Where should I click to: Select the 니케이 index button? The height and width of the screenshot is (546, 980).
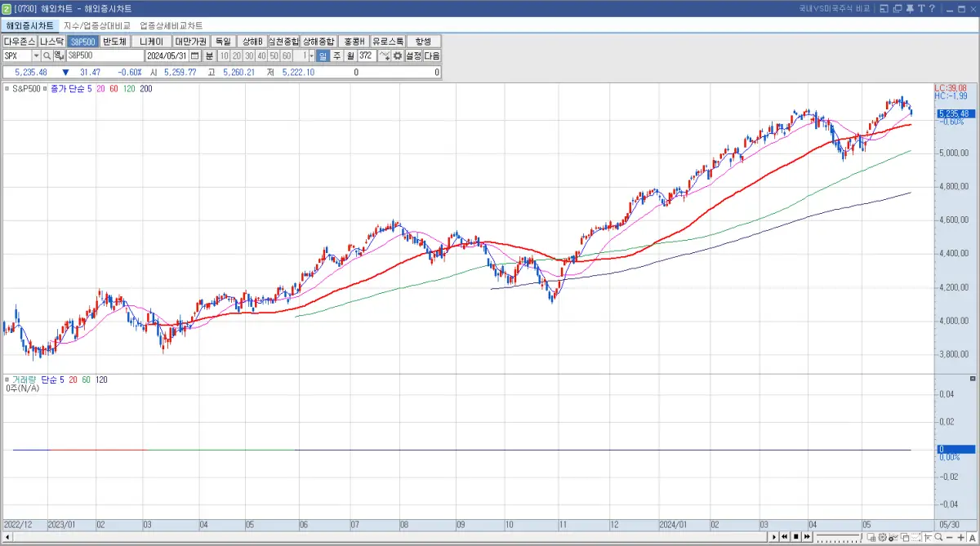pyautogui.click(x=151, y=41)
